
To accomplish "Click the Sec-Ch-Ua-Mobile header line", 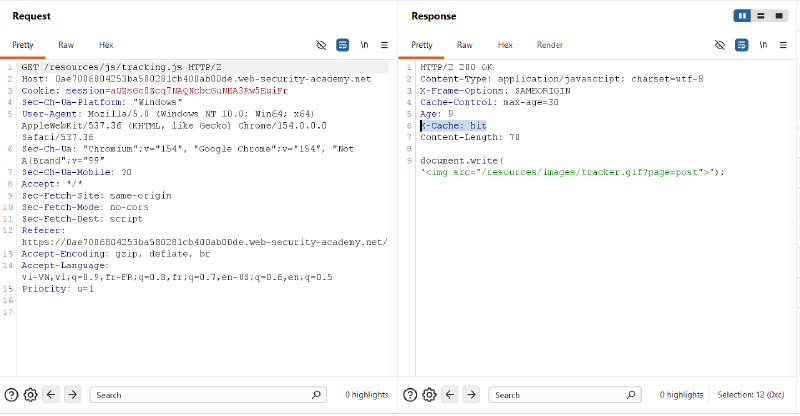I will (77, 172).
